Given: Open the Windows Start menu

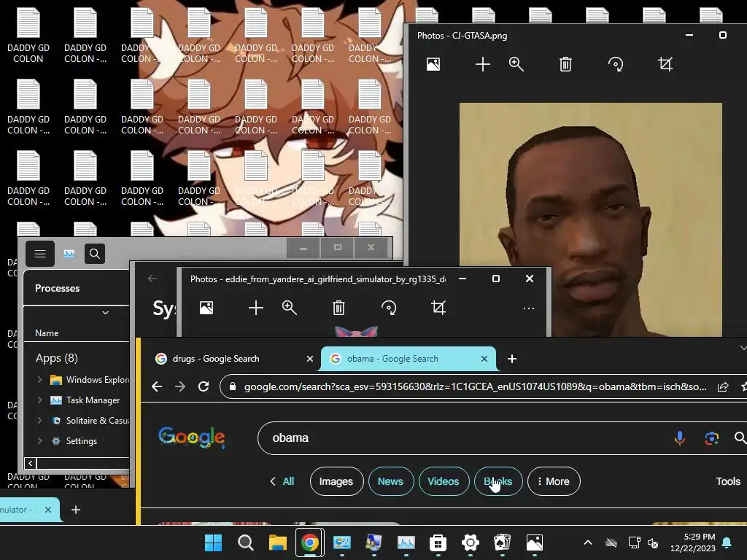Looking at the screenshot, I should click(213, 542).
